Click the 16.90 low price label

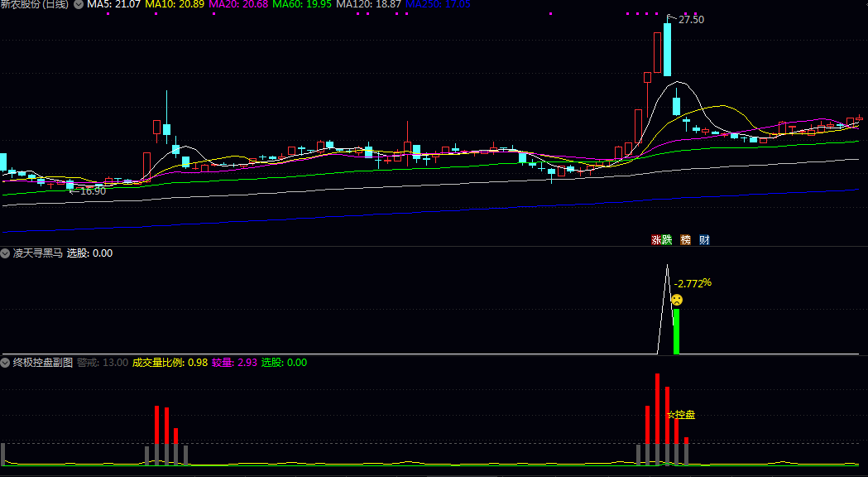tap(93, 191)
